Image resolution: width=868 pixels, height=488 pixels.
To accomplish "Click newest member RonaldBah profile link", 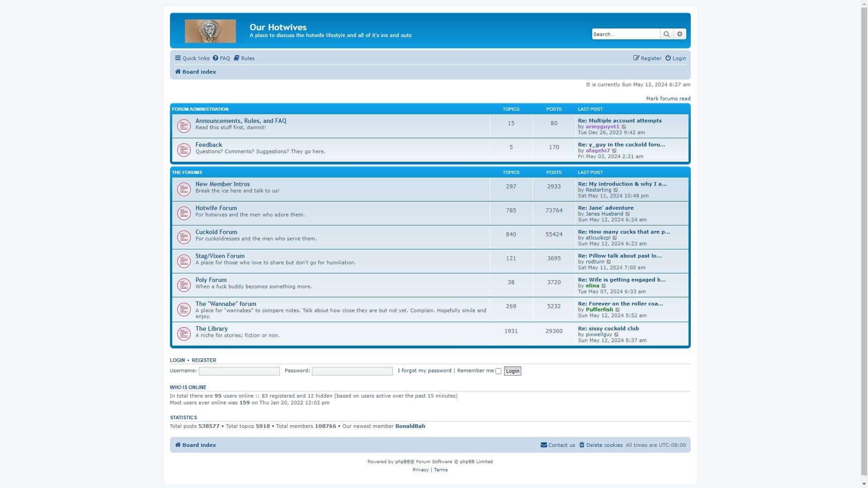I will point(410,426).
